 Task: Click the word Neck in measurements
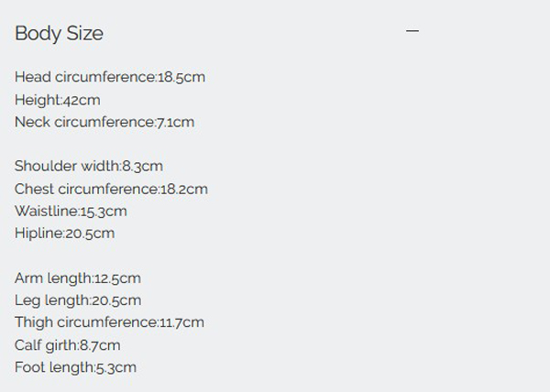[x=32, y=122]
